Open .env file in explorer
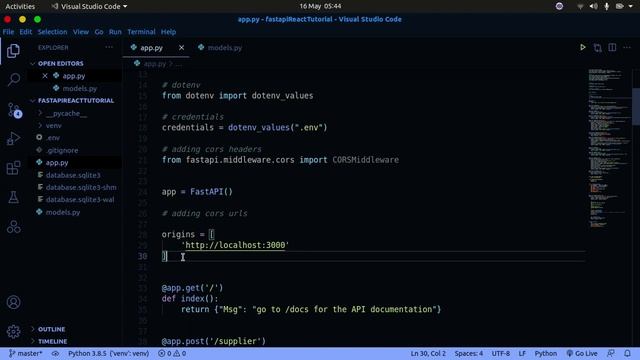The width and height of the screenshot is (640, 360). pos(53,138)
